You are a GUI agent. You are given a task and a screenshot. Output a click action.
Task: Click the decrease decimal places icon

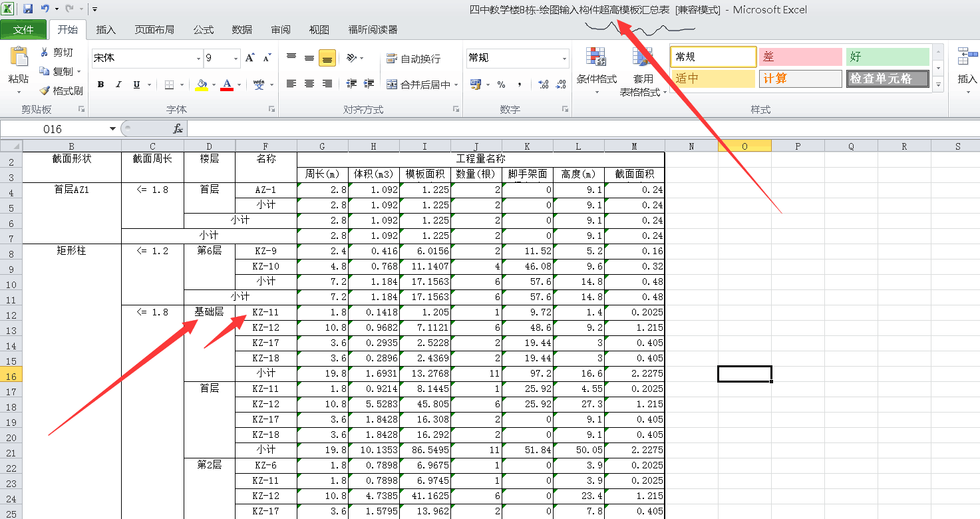pyautogui.click(x=562, y=85)
